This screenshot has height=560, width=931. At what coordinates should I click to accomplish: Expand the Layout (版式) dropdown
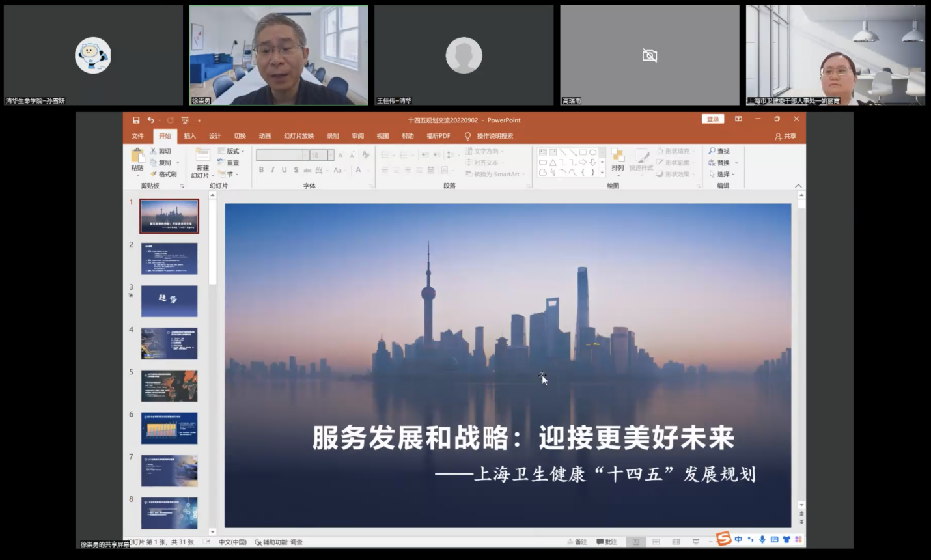coord(231,151)
